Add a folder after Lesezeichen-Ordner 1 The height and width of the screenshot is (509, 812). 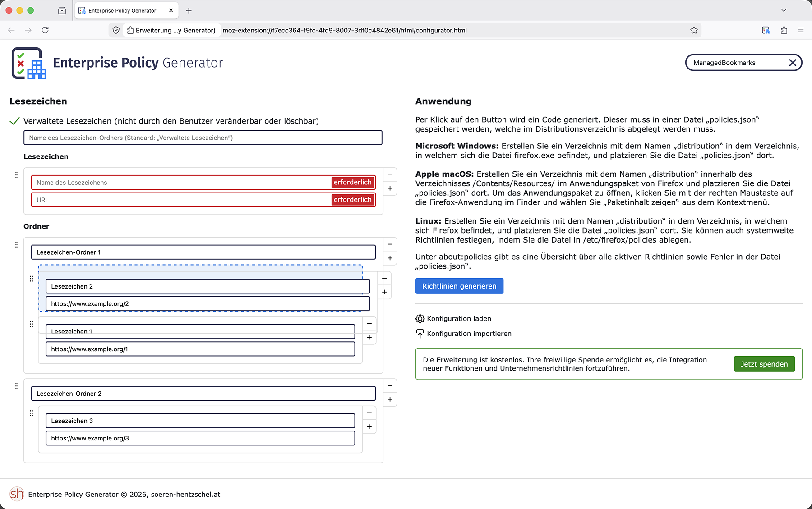[x=390, y=258]
